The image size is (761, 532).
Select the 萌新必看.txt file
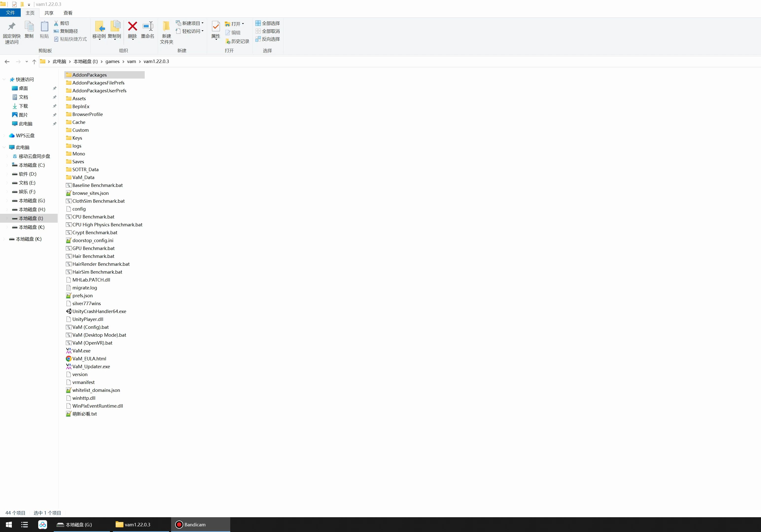(85, 414)
